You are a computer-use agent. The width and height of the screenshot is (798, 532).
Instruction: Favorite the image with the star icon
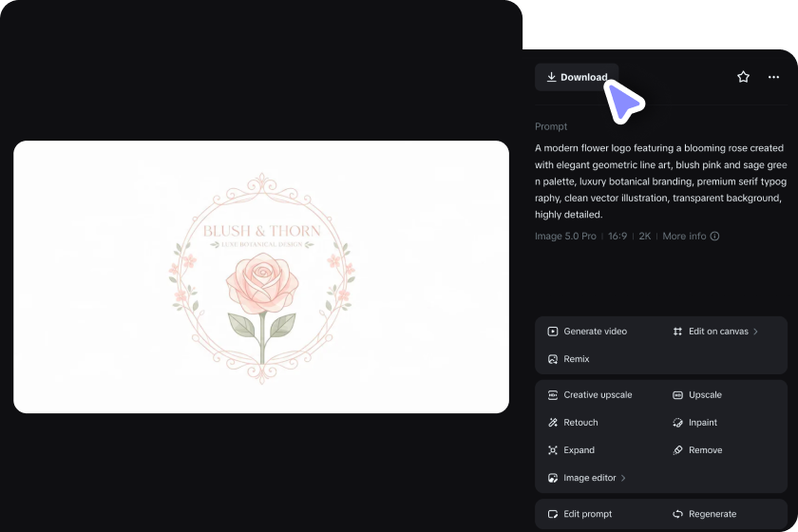[x=743, y=77]
